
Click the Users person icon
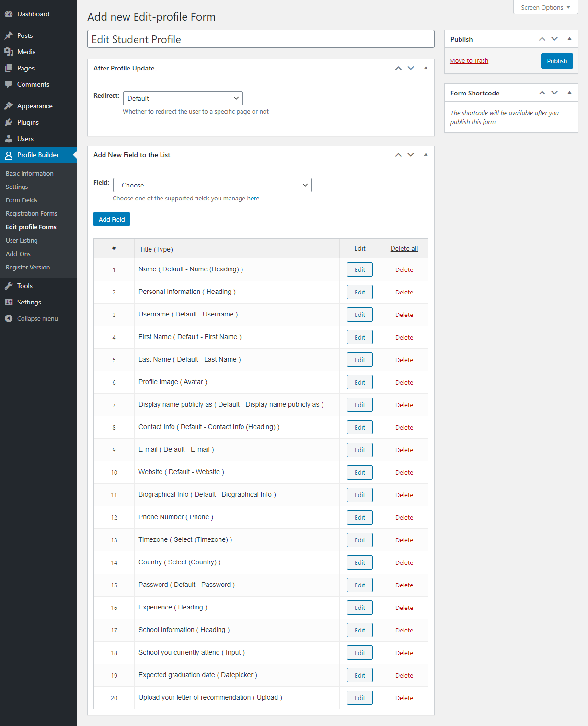(9, 139)
